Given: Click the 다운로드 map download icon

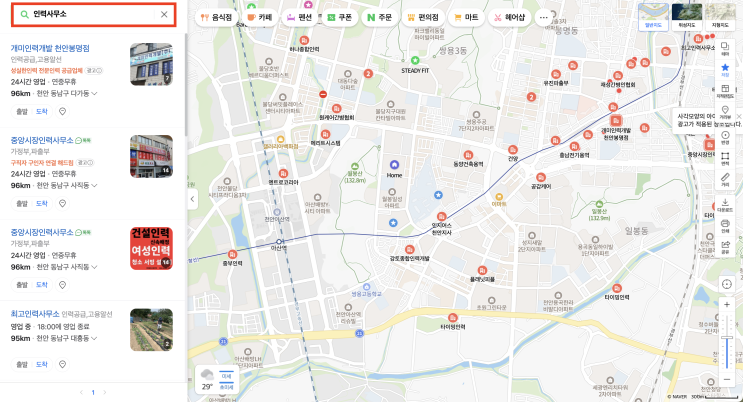Looking at the screenshot, I should pyautogui.click(x=725, y=205).
